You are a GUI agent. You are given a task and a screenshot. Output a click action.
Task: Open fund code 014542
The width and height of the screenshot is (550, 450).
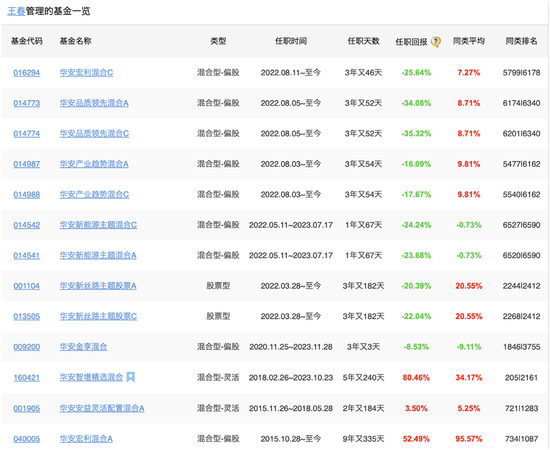(x=27, y=225)
